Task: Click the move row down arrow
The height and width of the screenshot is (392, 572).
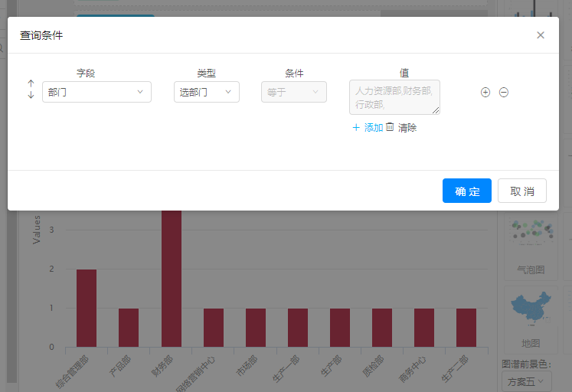Action: [31, 96]
